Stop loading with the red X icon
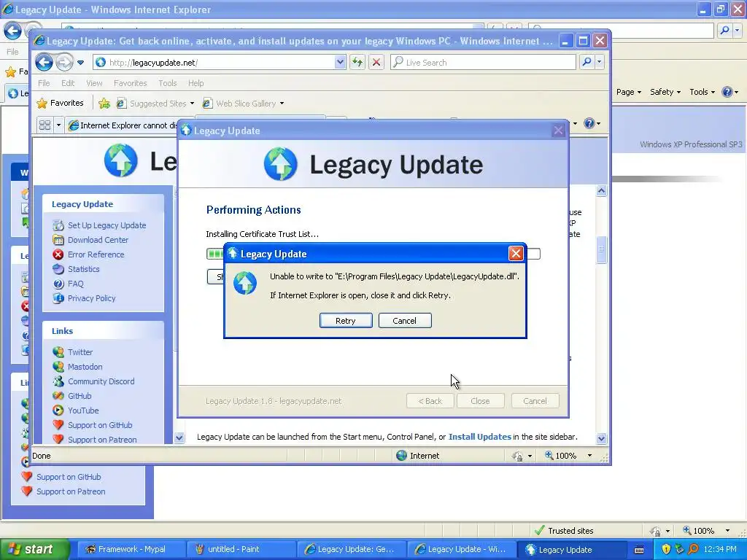747x560 pixels. click(376, 63)
